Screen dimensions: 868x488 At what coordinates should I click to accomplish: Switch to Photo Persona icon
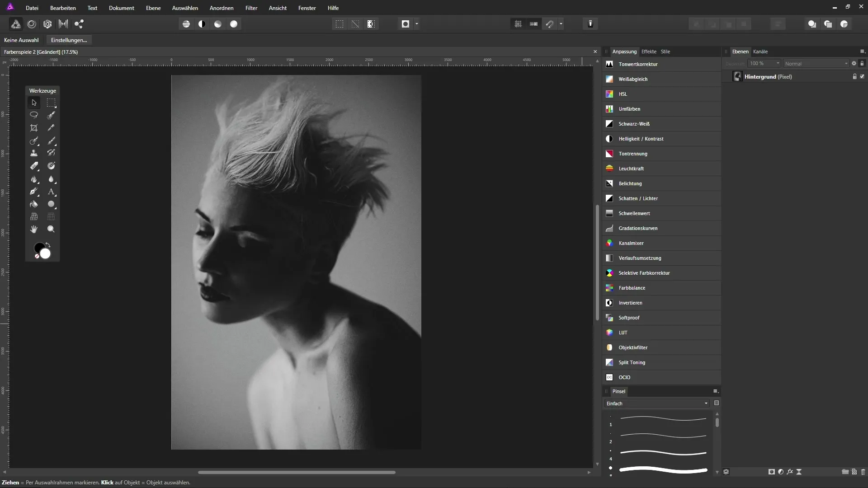coord(16,24)
